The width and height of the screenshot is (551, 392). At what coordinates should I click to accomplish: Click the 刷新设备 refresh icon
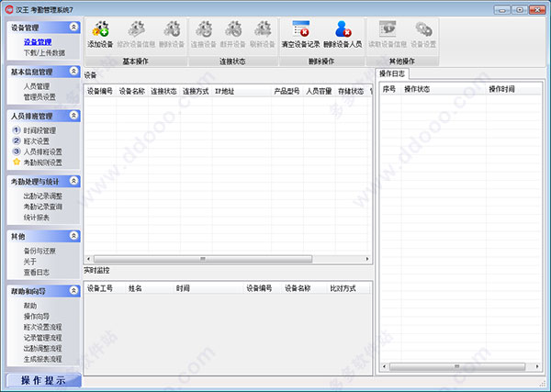pyautogui.click(x=262, y=29)
